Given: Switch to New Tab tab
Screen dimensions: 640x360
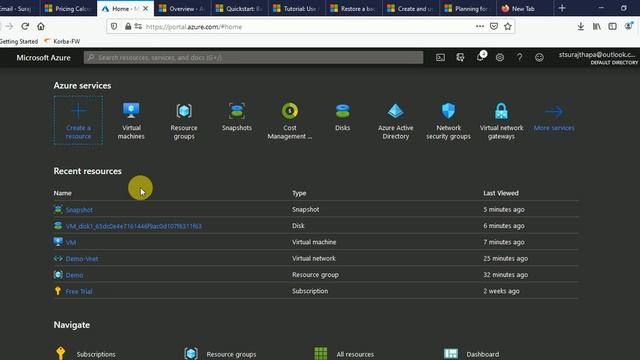Looking at the screenshot, I should (525, 8).
